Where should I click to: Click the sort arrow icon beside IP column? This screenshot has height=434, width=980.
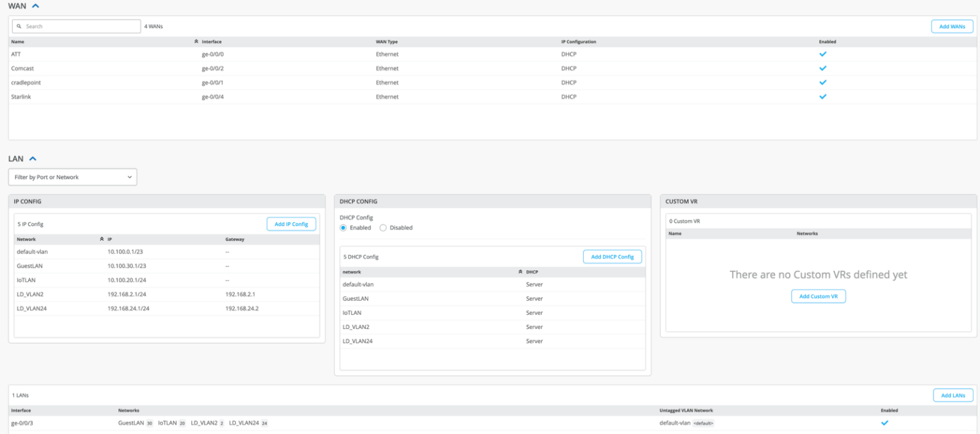(102, 239)
